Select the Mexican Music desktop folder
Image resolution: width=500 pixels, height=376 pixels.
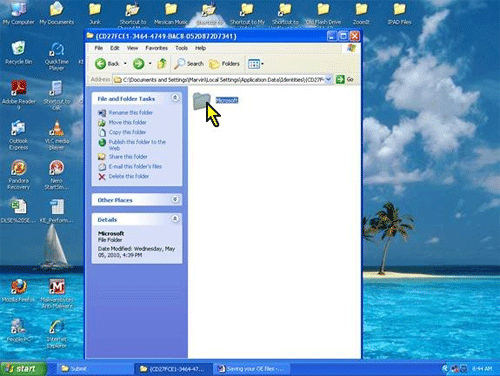pos(171,13)
